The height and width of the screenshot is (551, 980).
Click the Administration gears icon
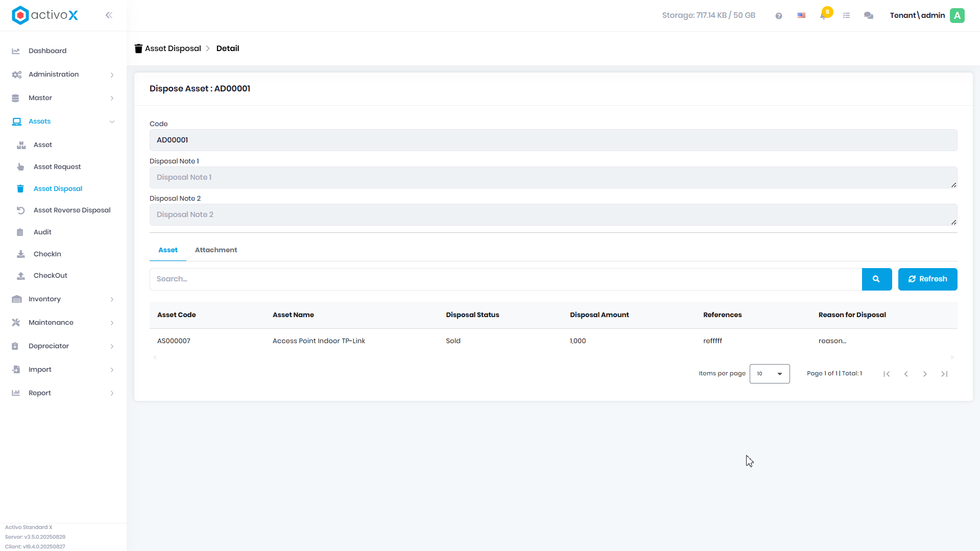(x=17, y=75)
